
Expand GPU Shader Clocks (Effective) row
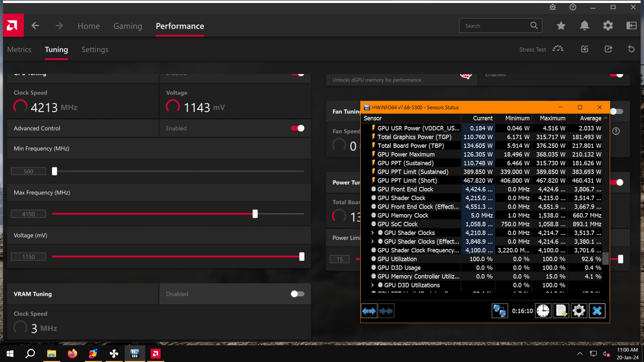coord(373,242)
